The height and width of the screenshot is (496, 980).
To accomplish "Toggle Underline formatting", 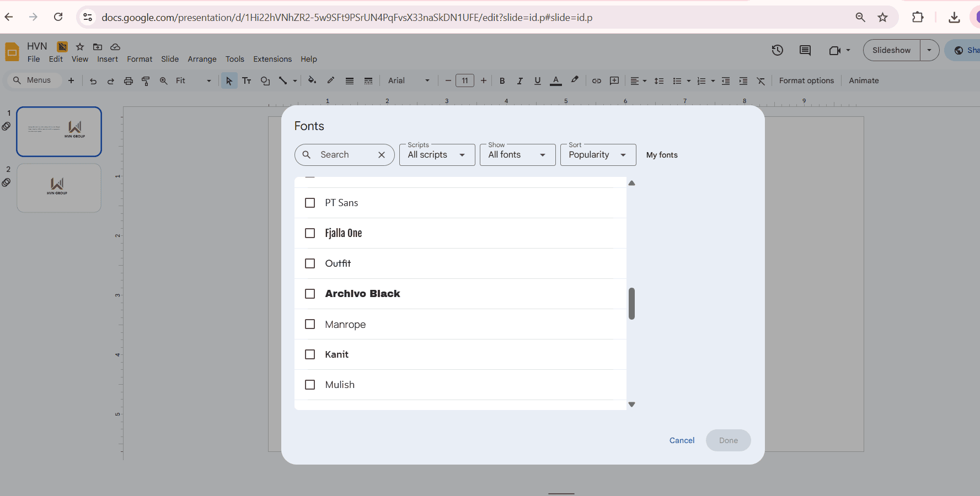I will tap(537, 80).
